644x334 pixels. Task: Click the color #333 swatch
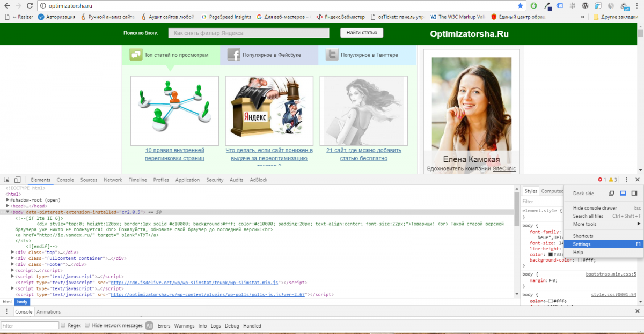tap(550, 254)
